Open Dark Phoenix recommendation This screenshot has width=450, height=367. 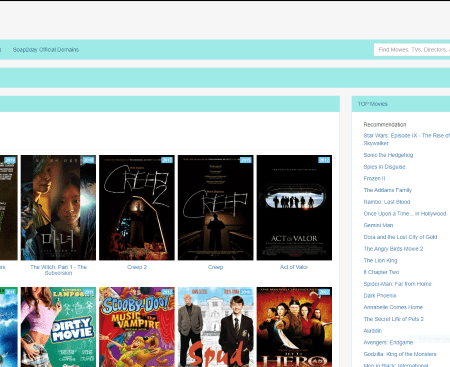pos(380,296)
